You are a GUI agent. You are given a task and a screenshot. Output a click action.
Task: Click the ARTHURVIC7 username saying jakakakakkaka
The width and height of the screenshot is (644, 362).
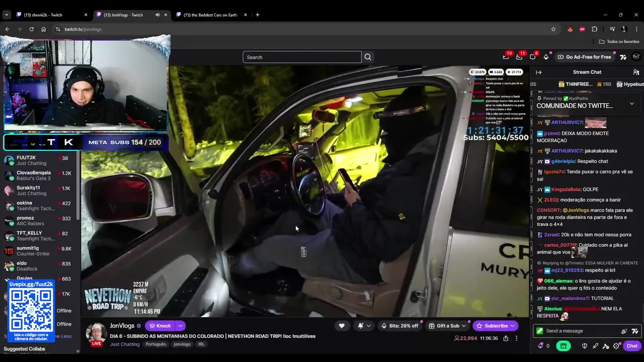[x=567, y=151]
